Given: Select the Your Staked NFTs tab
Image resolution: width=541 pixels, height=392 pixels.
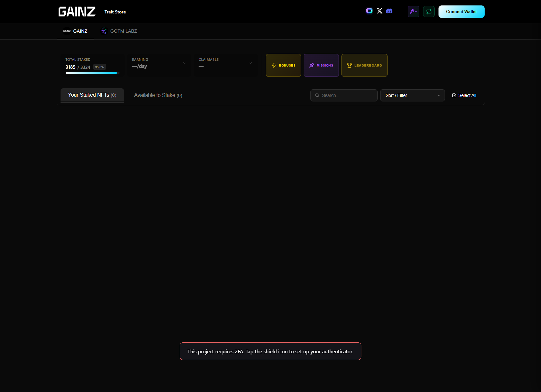Looking at the screenshot, I should coord(92,95).
